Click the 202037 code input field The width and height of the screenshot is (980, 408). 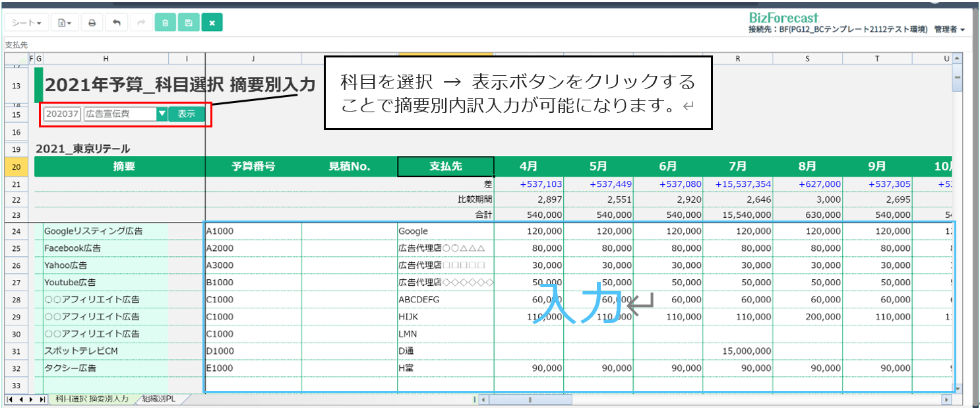(62, 114)
